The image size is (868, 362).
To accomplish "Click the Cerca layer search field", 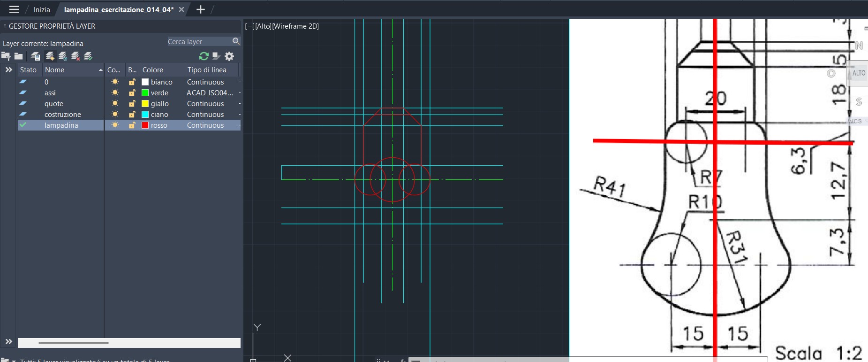I will point(199,41).
